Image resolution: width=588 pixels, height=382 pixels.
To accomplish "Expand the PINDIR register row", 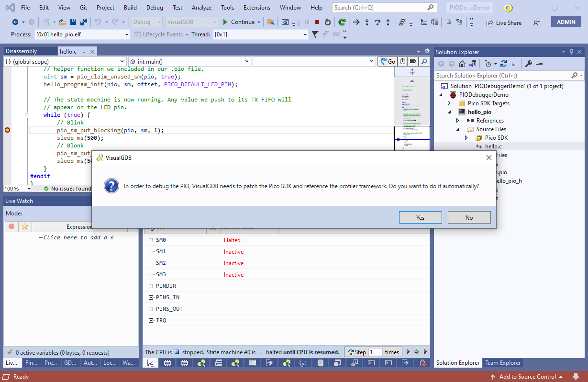I will pos(151,286).
